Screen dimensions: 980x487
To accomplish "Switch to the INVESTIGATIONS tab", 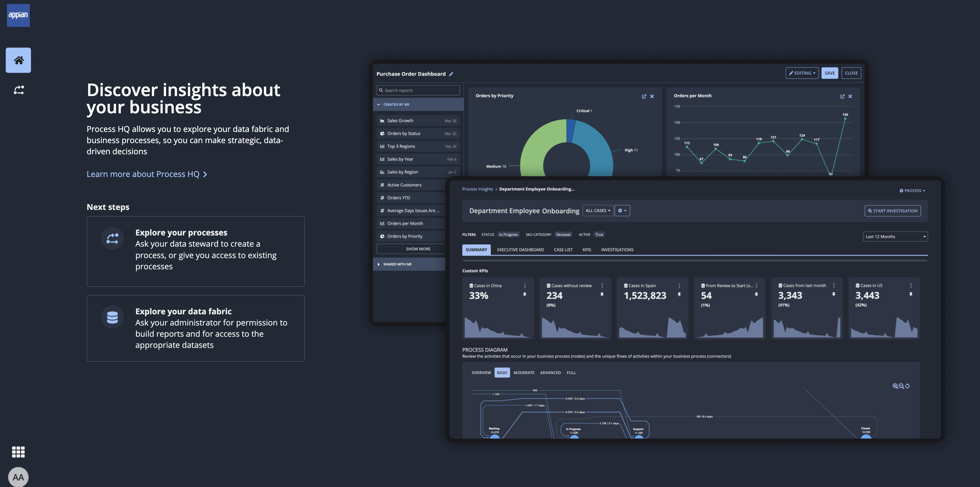I will (617, 250).
